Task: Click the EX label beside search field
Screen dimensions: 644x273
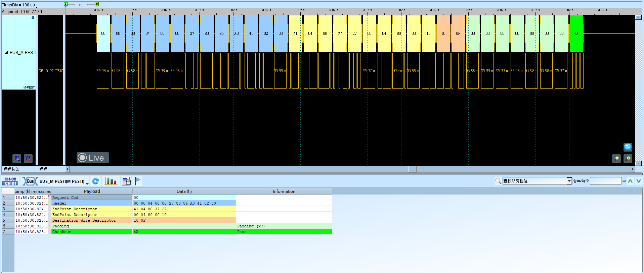Action: pos(624,181)
